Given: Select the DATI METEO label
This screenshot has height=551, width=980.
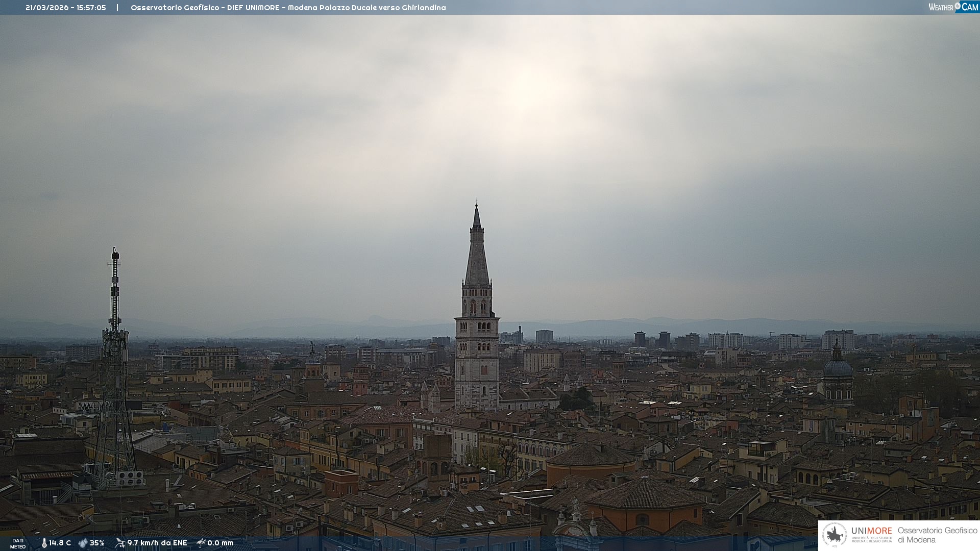Looking at the screenshot, I should (x=18, y=543).
